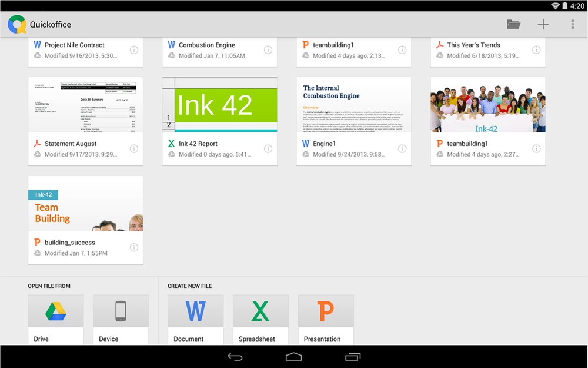Open the Ink-42 group photo thumbnail

(488, 105)
